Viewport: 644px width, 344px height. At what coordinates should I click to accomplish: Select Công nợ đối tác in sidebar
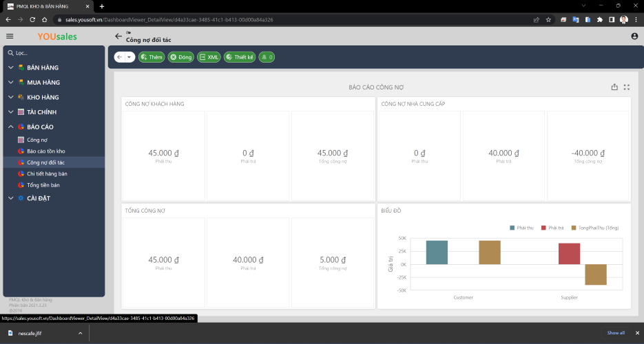[x=54, y=162]
